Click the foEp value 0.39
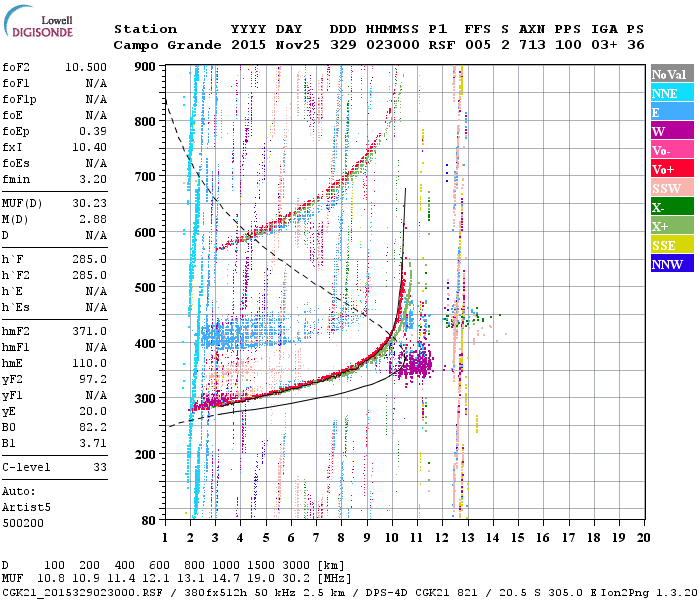The height and width of the screenshot is (600, 700). [93, 131]
